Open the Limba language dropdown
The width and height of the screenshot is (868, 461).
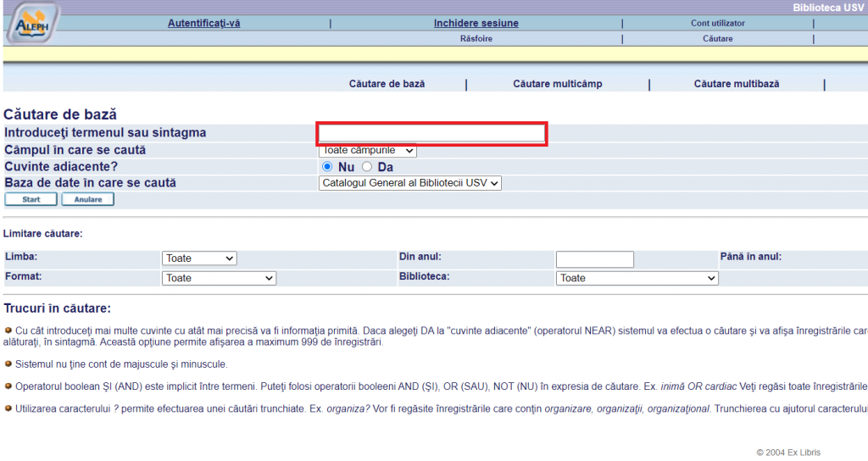[199, 258]
